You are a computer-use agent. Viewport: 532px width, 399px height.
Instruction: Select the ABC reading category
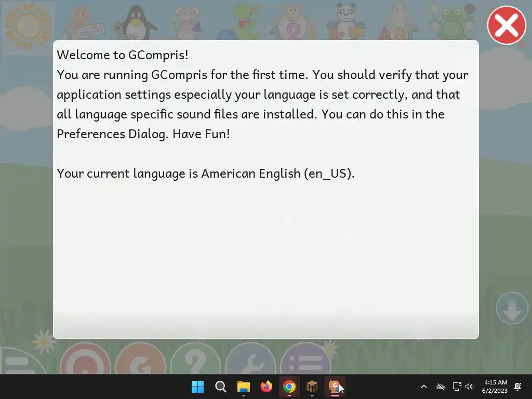[x=398, y=22]
